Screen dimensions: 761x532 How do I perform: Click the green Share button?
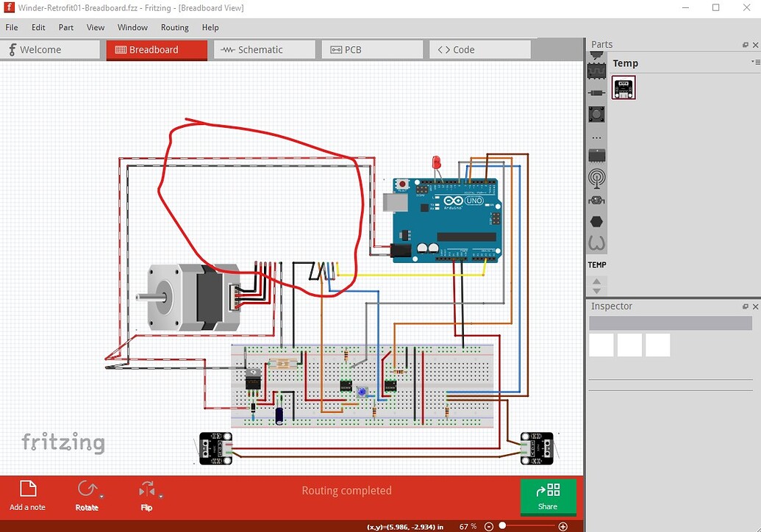pos(548,497)
